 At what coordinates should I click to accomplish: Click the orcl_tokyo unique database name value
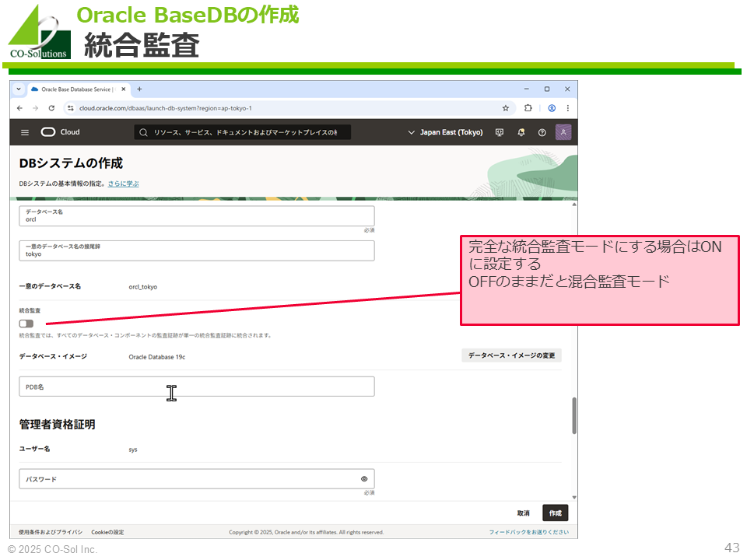click(143, 287)
